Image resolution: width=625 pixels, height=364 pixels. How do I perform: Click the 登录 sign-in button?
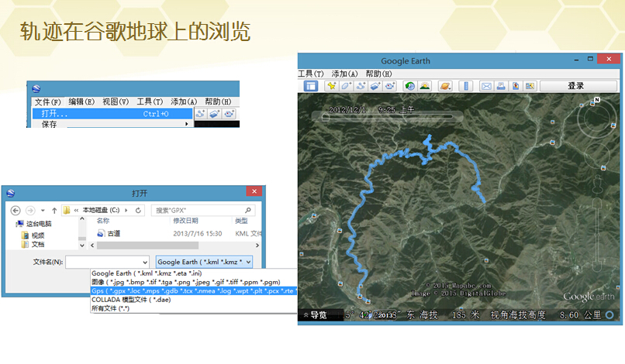coord(578,86)
